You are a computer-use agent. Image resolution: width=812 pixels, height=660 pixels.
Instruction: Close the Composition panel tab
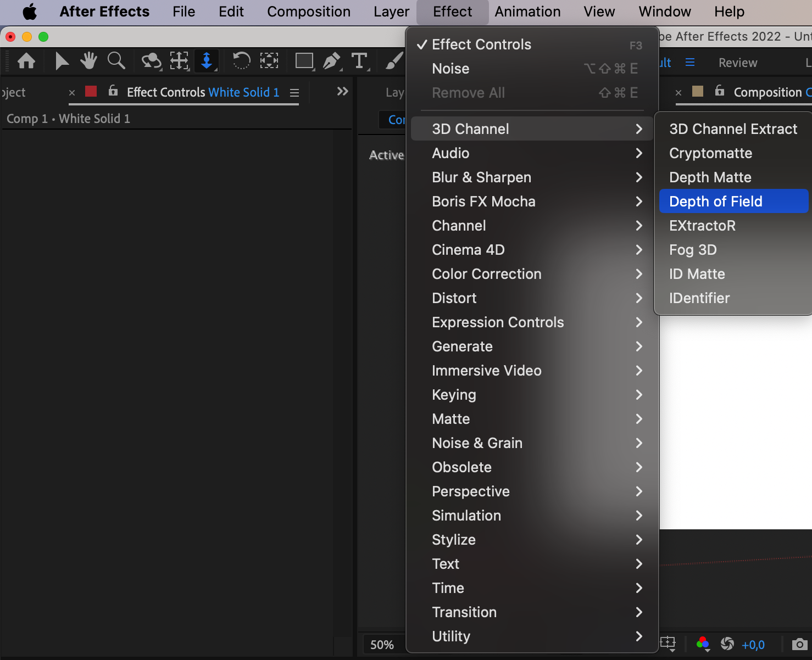point(678,93)
